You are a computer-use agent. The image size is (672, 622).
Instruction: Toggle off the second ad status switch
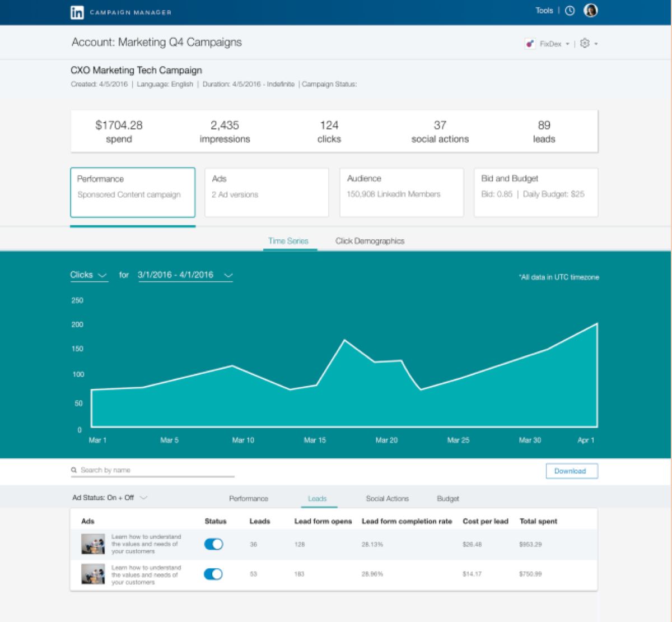click(x=213, y=574)
